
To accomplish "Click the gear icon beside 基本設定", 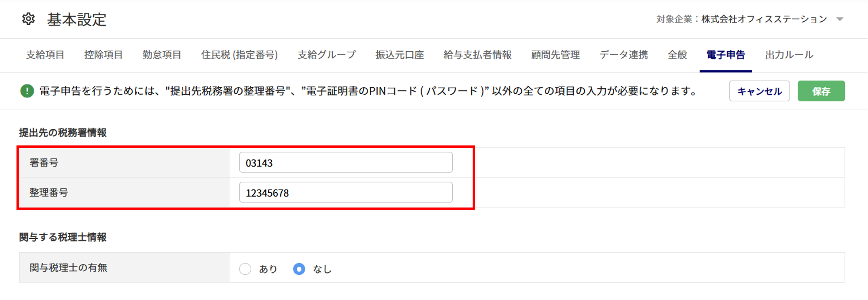I will [29, 19].
